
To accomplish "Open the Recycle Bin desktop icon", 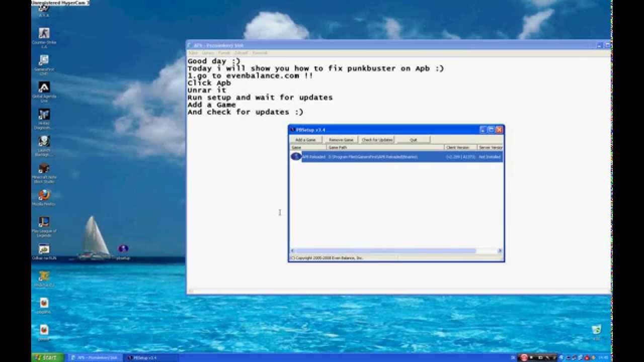I will (x=596, y=332).
